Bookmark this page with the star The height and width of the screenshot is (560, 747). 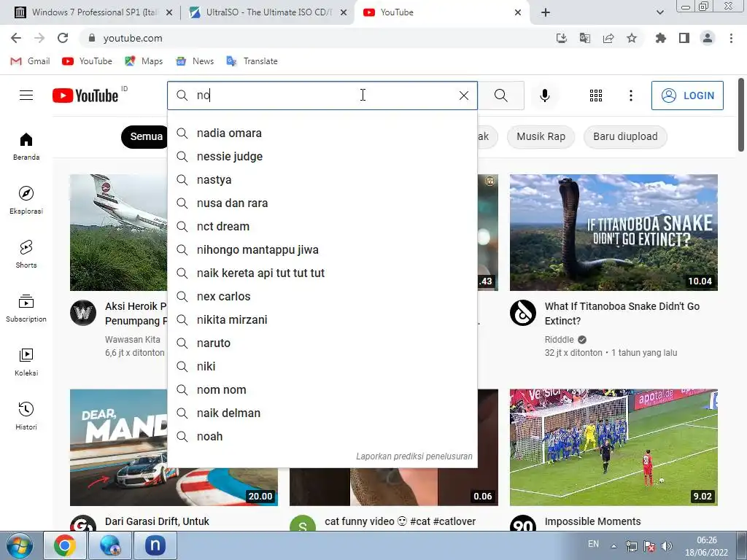pos(631,38)
